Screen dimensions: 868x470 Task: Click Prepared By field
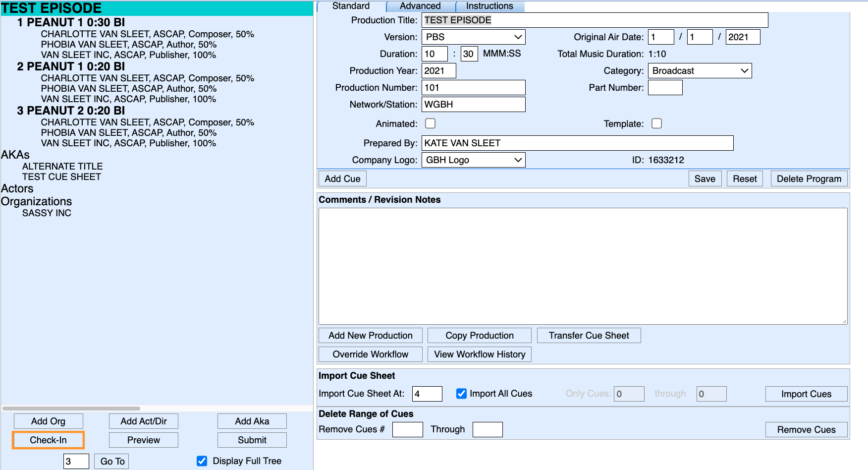(577, 143)
